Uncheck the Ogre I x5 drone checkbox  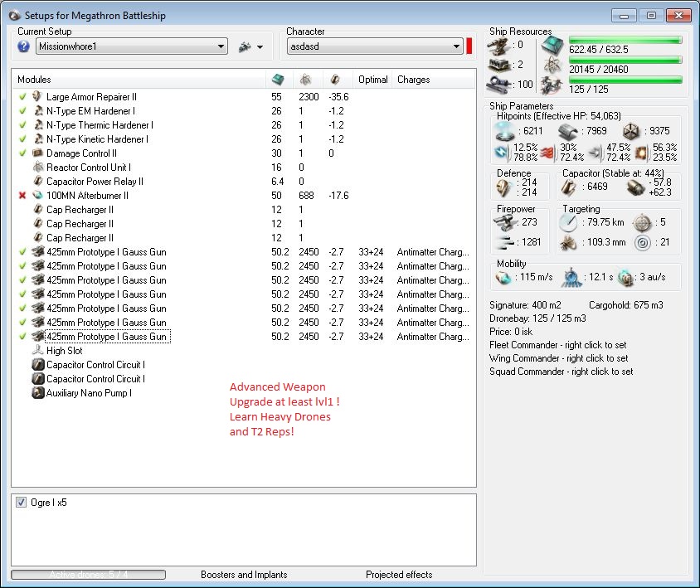[21, 503]
